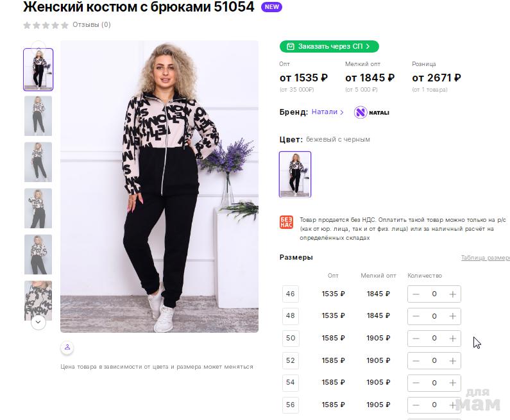Select size 50 box
The width and height of the screenshot is (510, 420).
click(x=291, y=338)
